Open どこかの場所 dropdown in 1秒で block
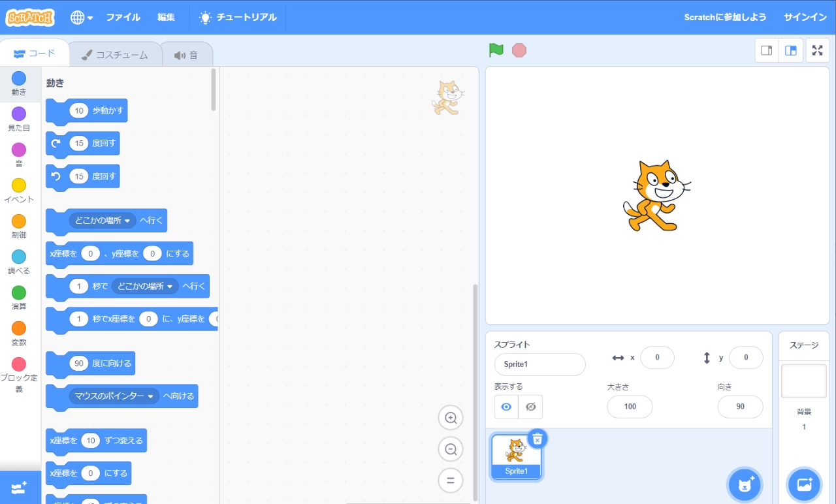836x504 pixels. click(x=145, y=286)
